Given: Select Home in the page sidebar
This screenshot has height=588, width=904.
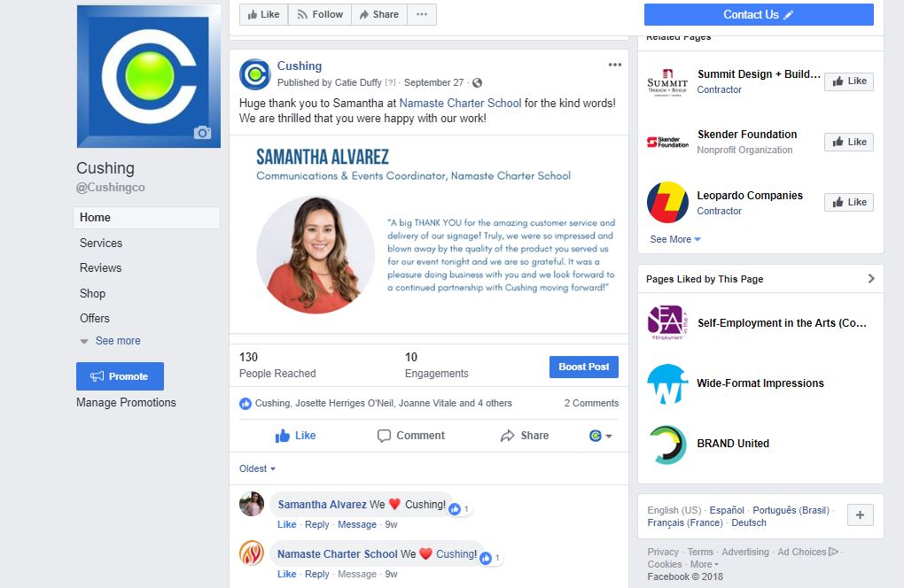Looking at the screenshot, I should coord(146,218).
